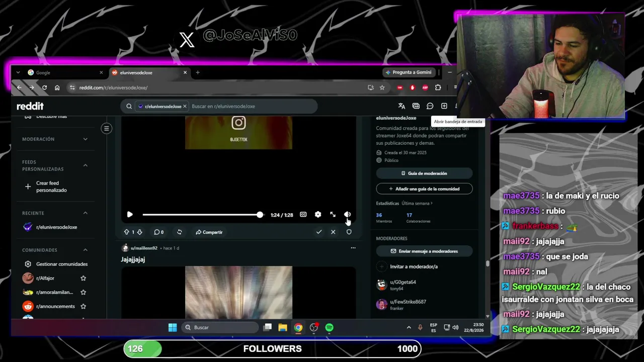This screenshot has height=362, width=644.
Task: Close the Google browser tab
Action: click(101, 72)
